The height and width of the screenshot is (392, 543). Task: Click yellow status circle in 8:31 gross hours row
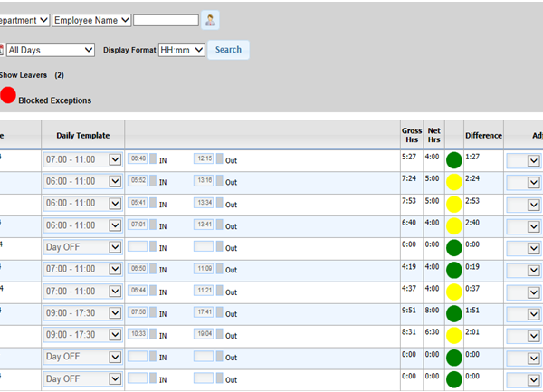point(453,335)
